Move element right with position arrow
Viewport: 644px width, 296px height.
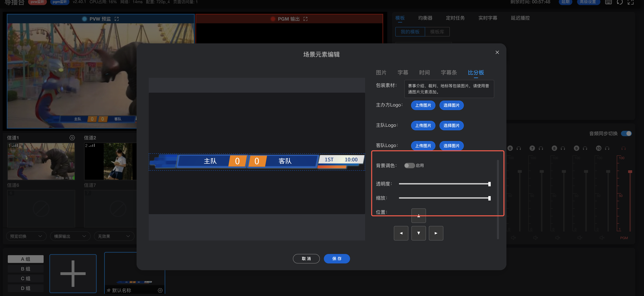(436, 233)
